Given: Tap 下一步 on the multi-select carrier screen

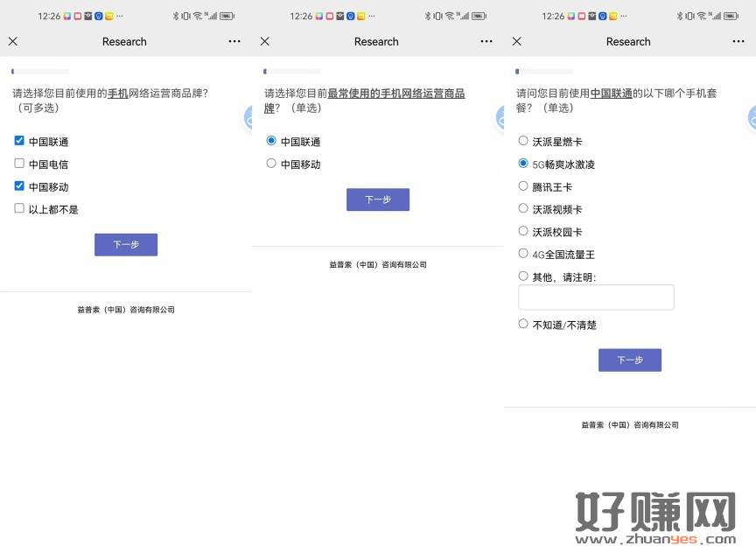Looking at the screenshot, I should coord(126,244).
